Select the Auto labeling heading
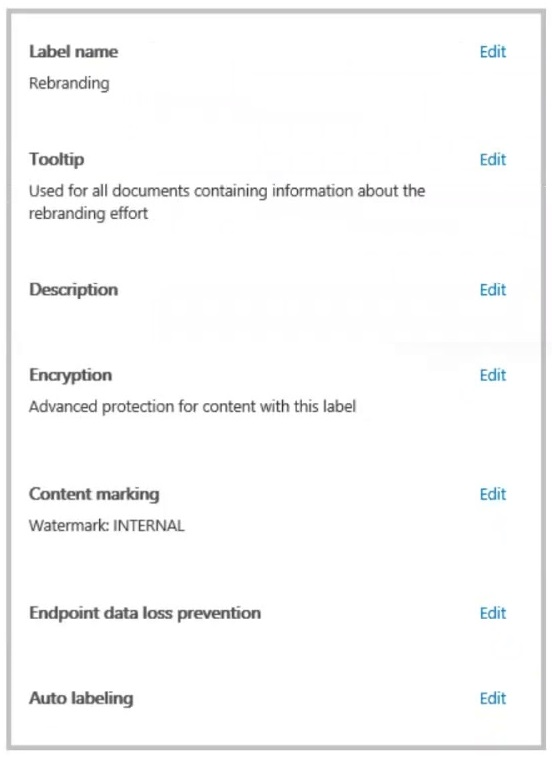This screenshot has width=552, height=757. click(x=81, y=699)
